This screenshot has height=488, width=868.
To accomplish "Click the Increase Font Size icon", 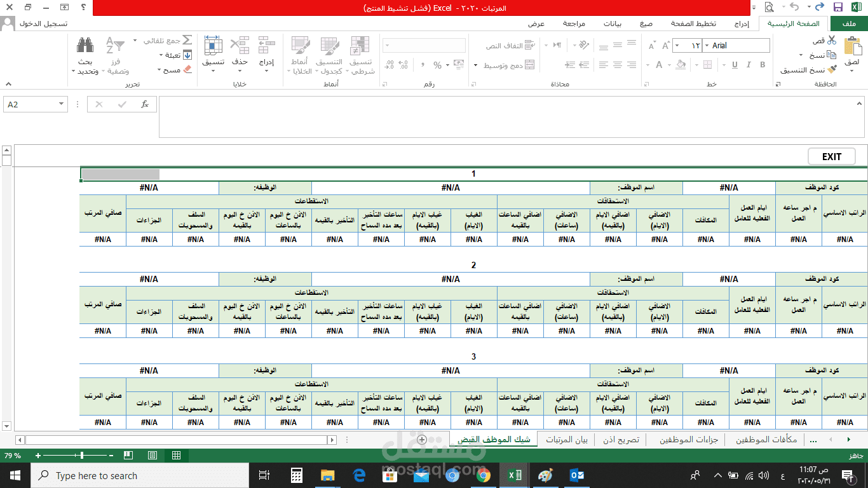I will [x=666, y=46].
